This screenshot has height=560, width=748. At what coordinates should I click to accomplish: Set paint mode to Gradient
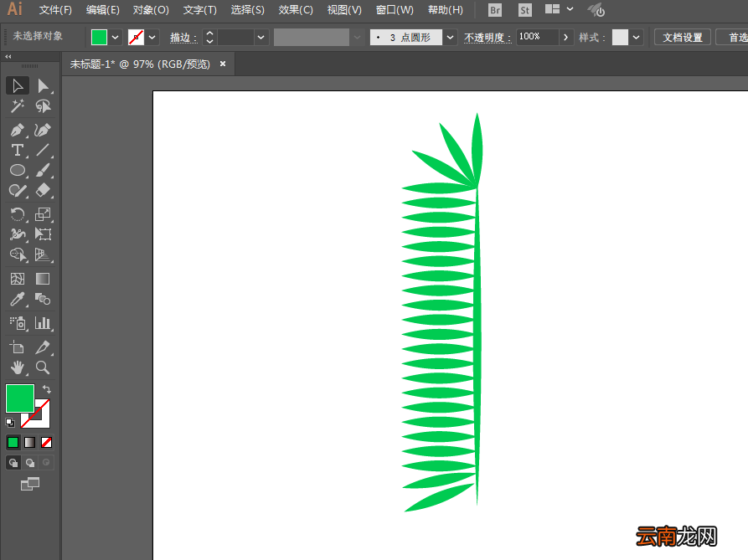point(29,443)
